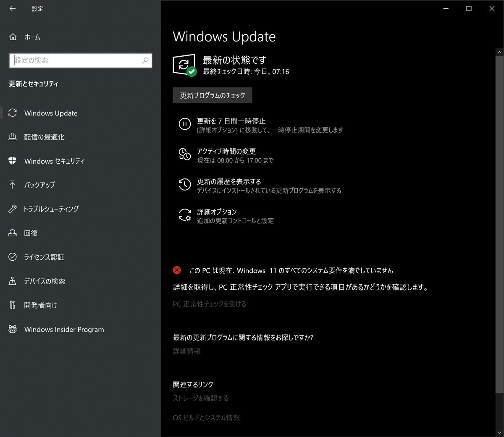Click the red error icon for Windows 11 requirements
The image size is (504, 437).
177,270
